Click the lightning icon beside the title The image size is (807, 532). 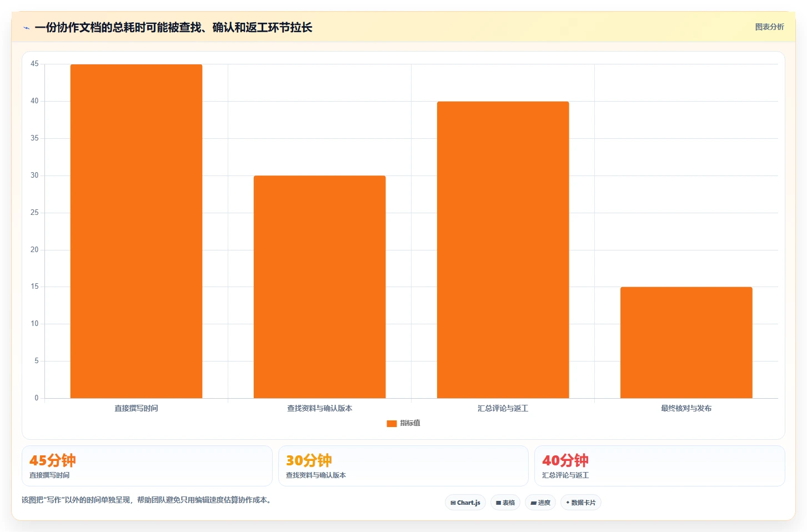(x=26, y=28)
